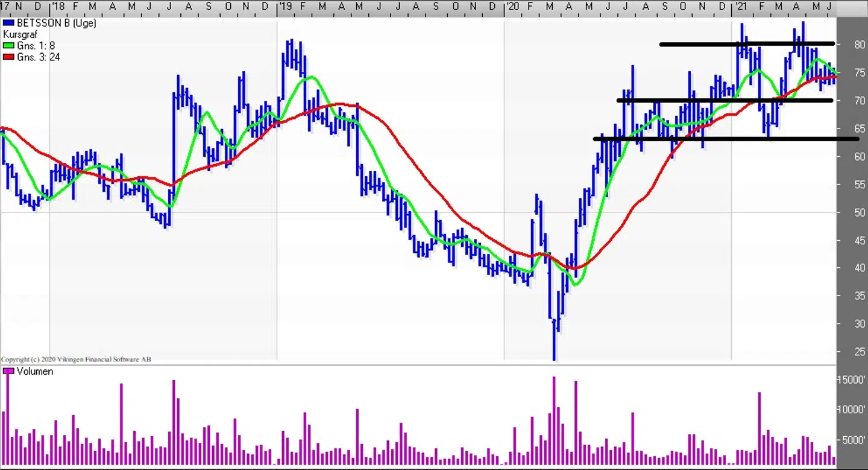This screenshot has height=470, width=868.
Task: Click the blue BETSSON B legend swatch
Action: 8,23
